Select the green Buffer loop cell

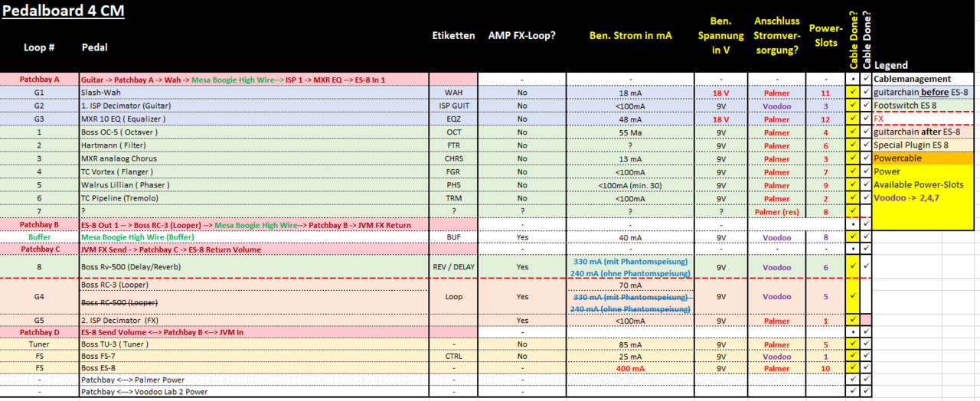(39, 237)
